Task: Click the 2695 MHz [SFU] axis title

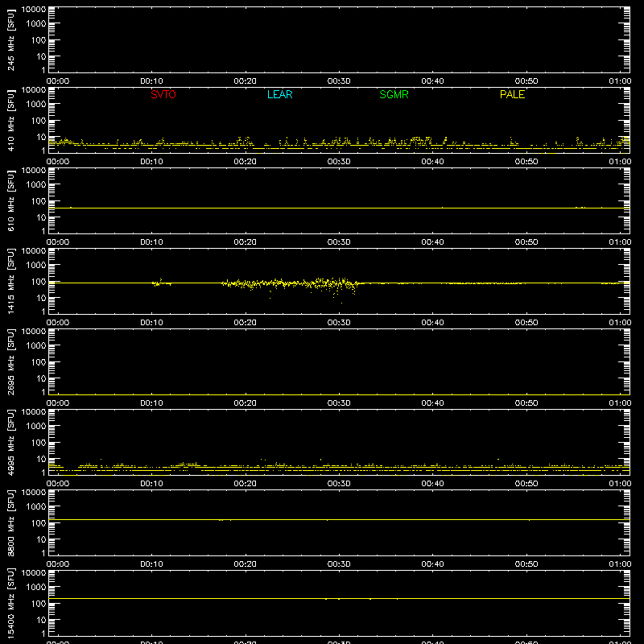Action: pyautogui.click(x=10, y=361)
